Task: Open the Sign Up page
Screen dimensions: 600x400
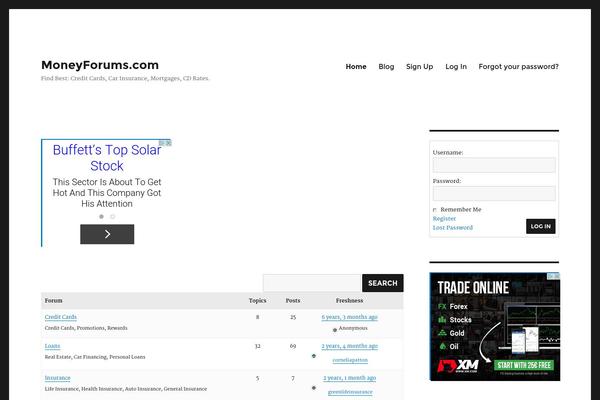Action: coord(419,67)
